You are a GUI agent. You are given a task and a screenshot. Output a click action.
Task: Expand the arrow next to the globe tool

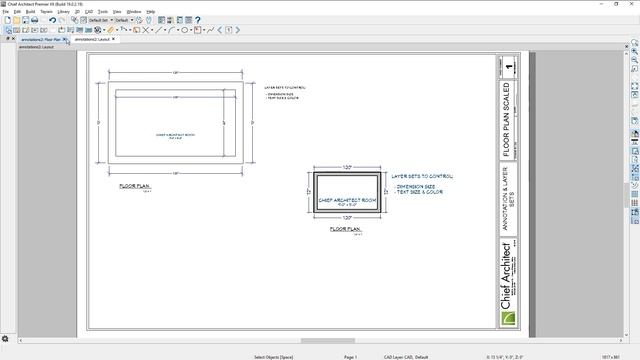[104, 30]
